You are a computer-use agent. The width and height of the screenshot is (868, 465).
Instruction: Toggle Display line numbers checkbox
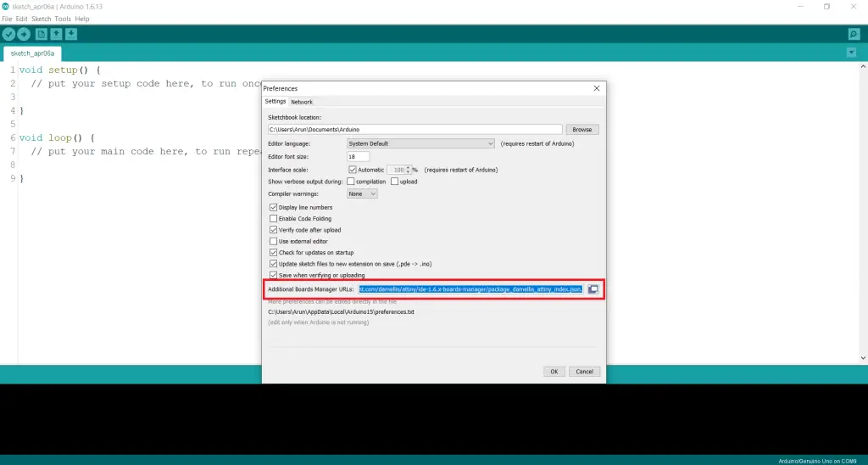[x=274, y=207]
